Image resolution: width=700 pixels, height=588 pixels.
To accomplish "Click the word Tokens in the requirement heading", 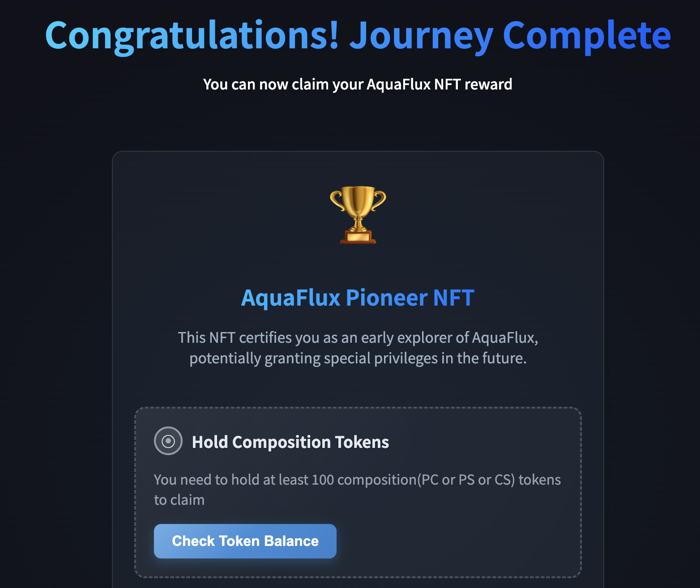I will (362, 442).
